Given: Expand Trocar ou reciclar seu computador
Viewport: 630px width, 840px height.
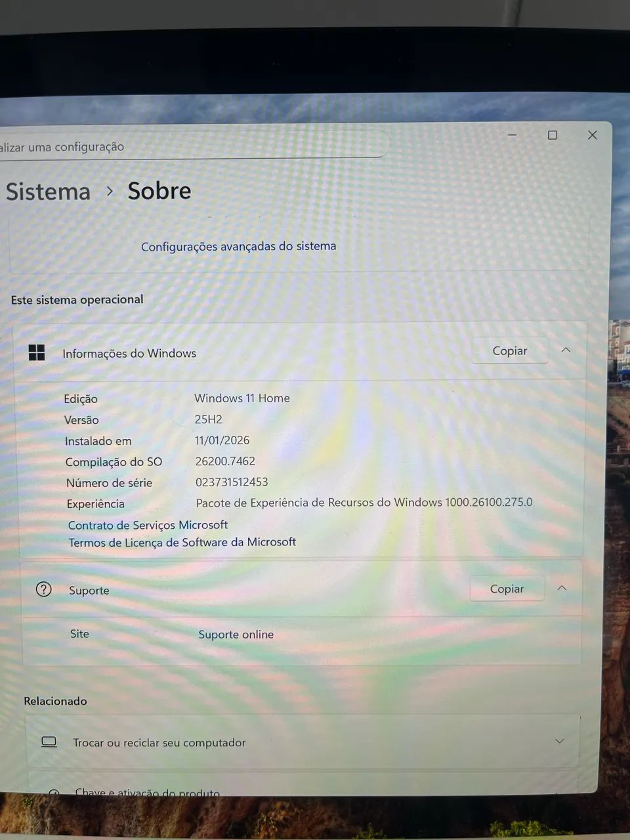Looking at the screenshot, I should (560, 741).
